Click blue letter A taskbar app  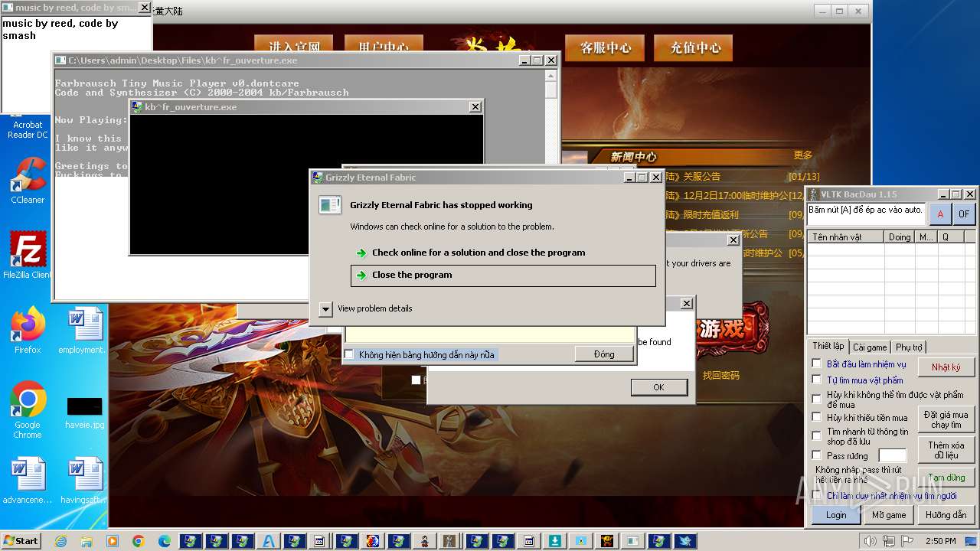pyautogui.click(x=269, y=541)
